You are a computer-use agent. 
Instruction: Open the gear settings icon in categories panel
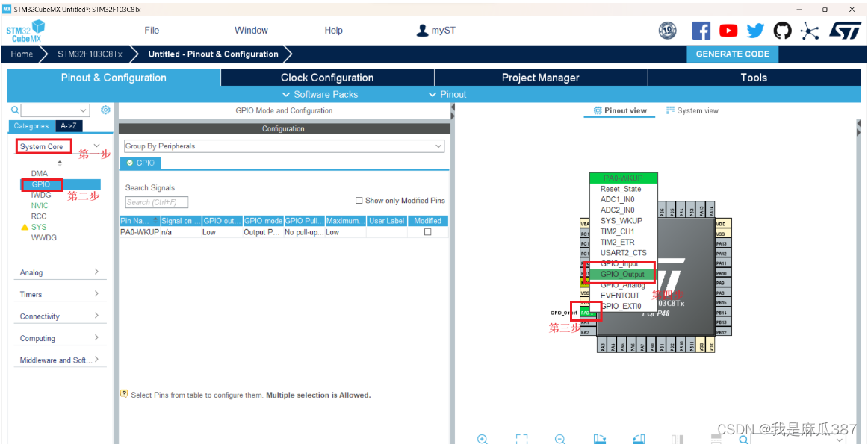pos(105,110)
